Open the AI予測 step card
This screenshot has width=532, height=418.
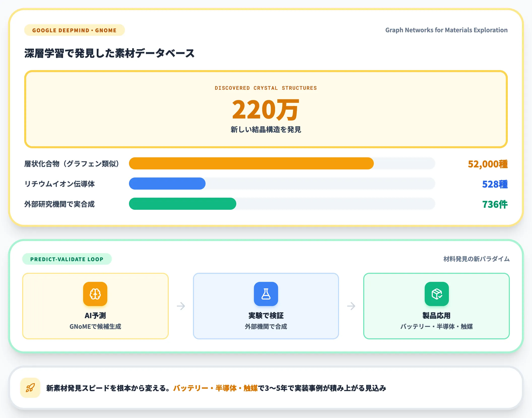point(95,306)
